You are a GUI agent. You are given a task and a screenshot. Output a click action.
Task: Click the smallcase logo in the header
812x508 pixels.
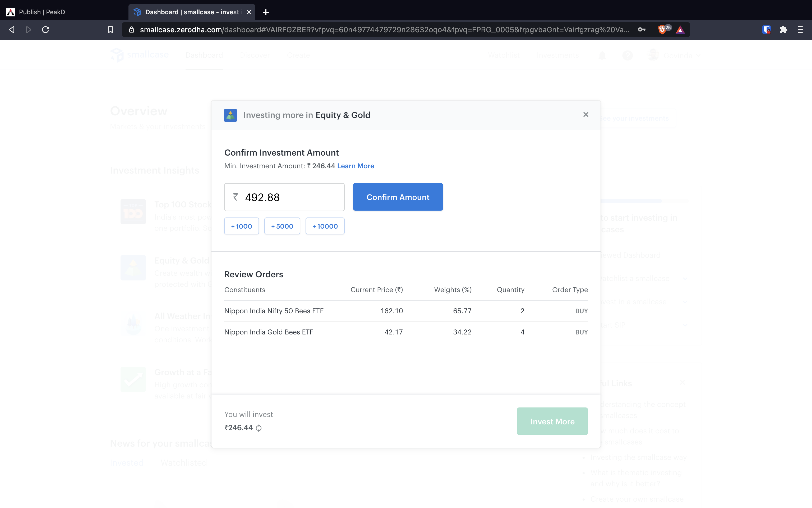[x=140, y=55]
